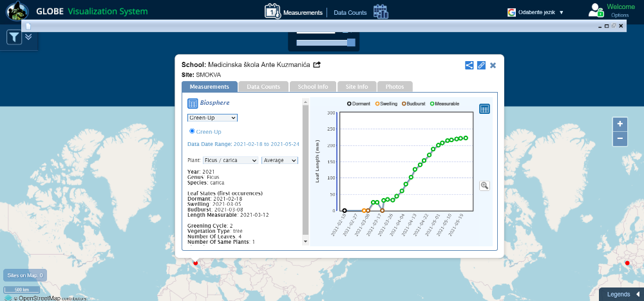Zoom in the map with plus button
This screenshot has height=301, width=644.
pos(620,124)
